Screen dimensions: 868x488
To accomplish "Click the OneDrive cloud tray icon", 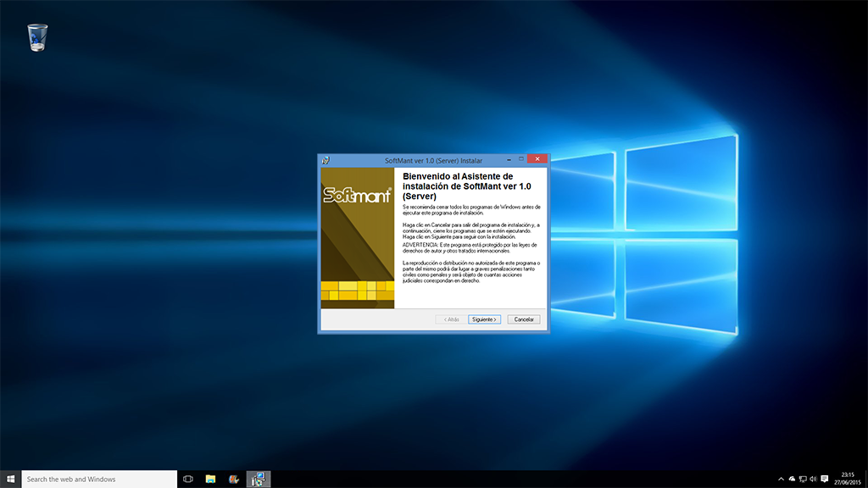I will (x=792, y=479).
